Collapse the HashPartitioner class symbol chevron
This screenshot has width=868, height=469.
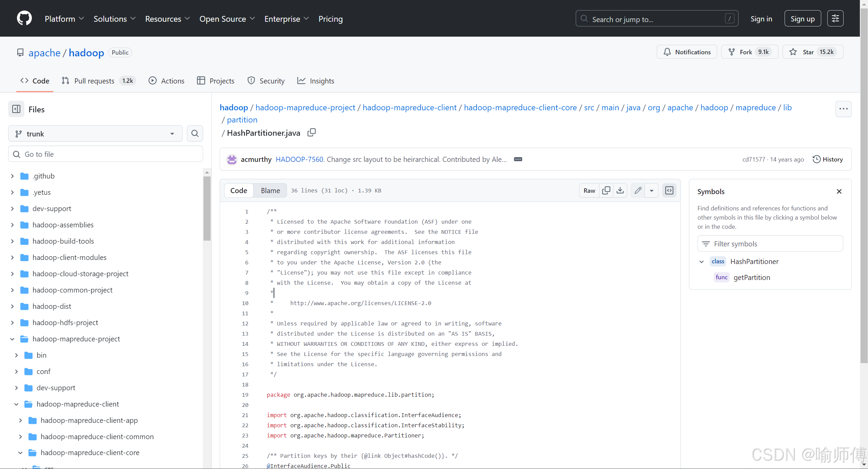[702, 261]
